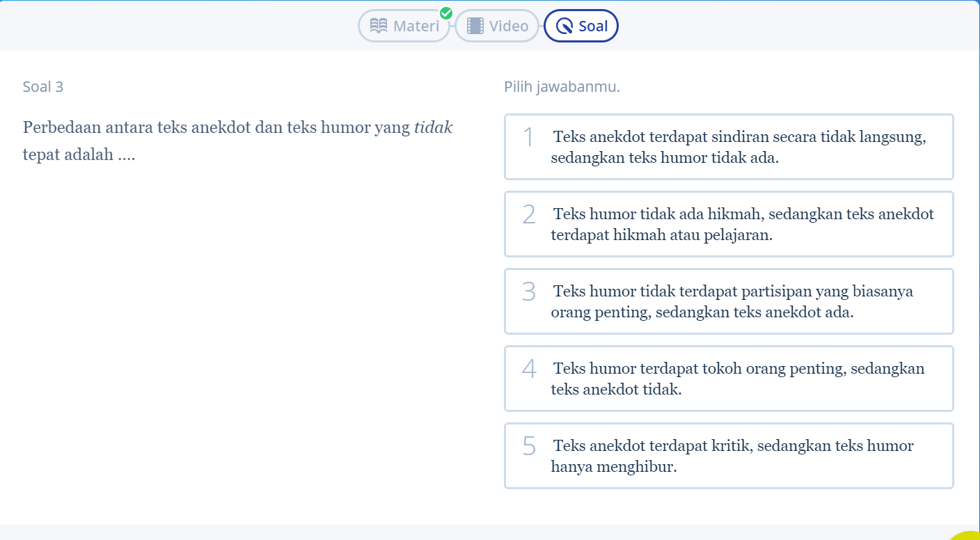980x540 pixels.
Task: Click the number 4 answer marker
Action: point(529,370)
